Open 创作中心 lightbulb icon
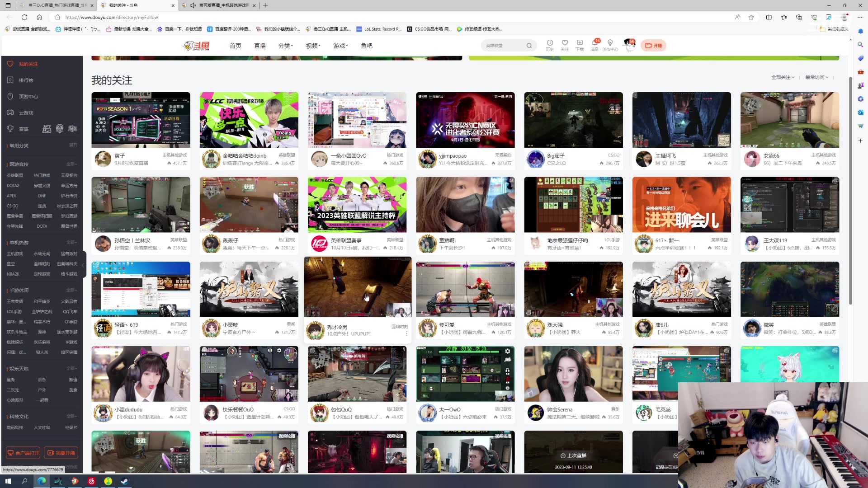Image resolution: width=868 pixels, height=488 pixels. [x=610, y=43]
